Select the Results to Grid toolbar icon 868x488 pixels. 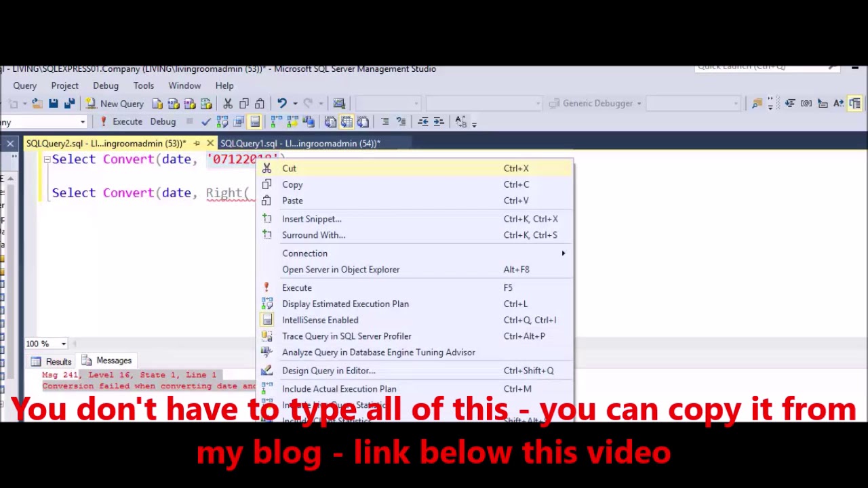click(347, 122)
